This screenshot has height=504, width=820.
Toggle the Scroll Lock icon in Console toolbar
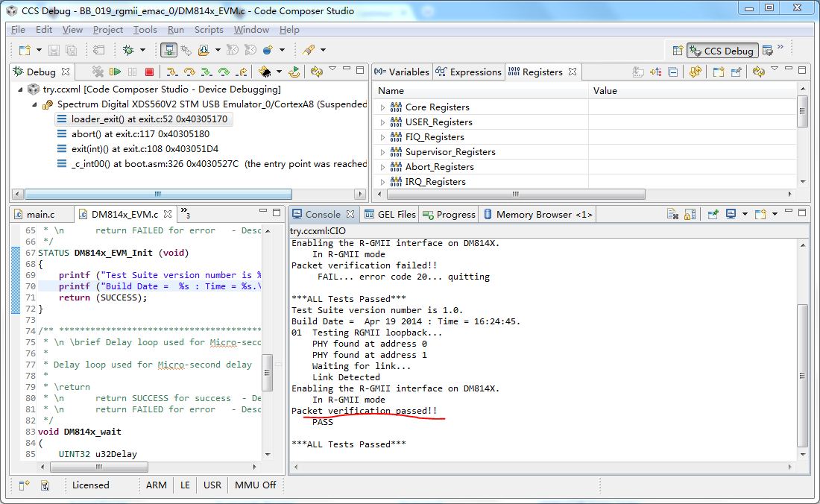[x=690, y=214]
